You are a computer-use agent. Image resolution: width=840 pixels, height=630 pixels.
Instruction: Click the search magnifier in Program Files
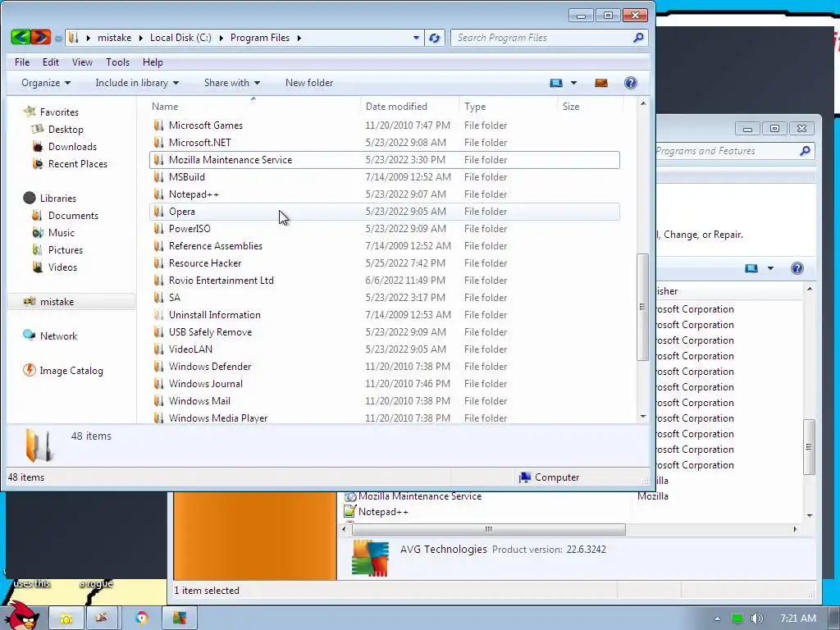(638, 38)
